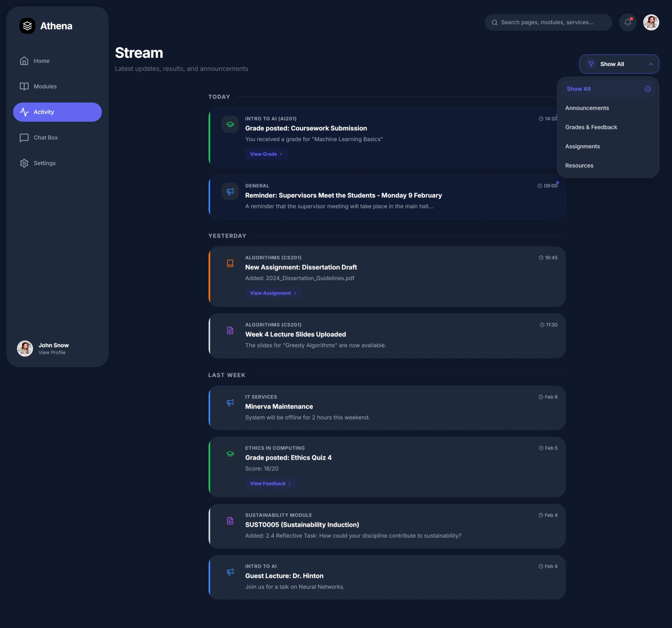This screenshot has width=672, height=628.
Task: Click the graduation cap icon on Coursework grade
Action: click(x=230, y=124)
